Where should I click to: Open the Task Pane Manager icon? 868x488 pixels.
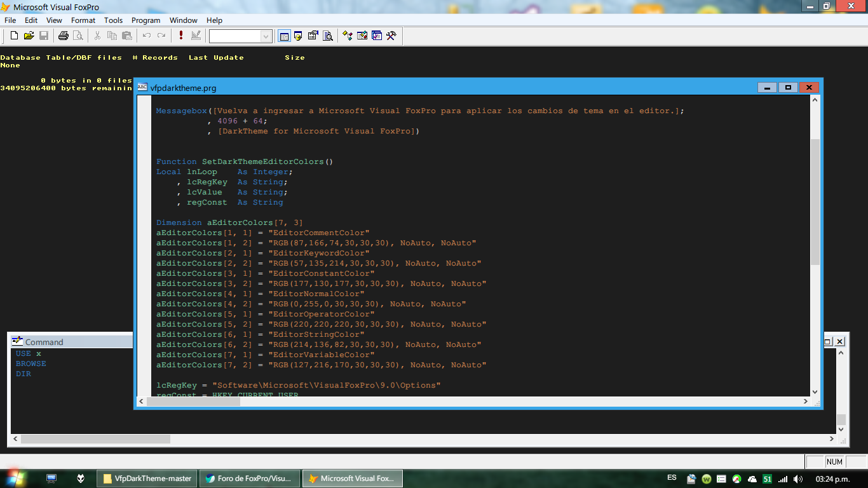click(x=377, y=36)
